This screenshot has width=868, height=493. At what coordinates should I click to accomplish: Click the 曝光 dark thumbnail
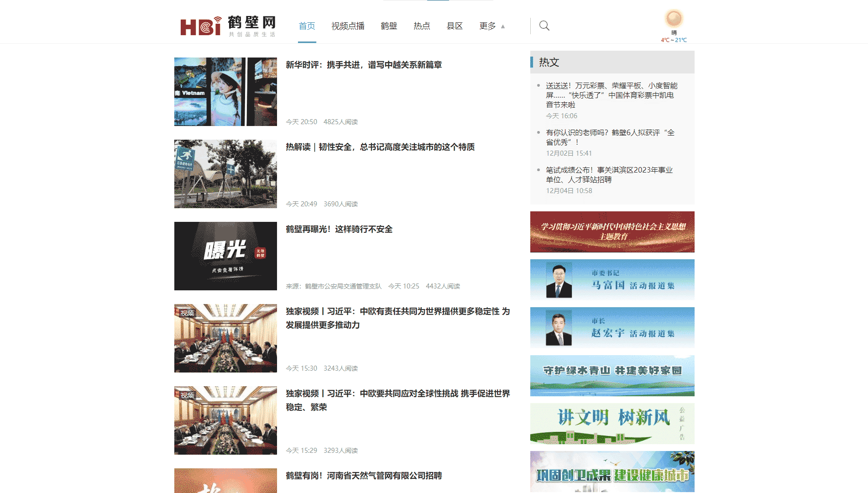pos(225,256)
